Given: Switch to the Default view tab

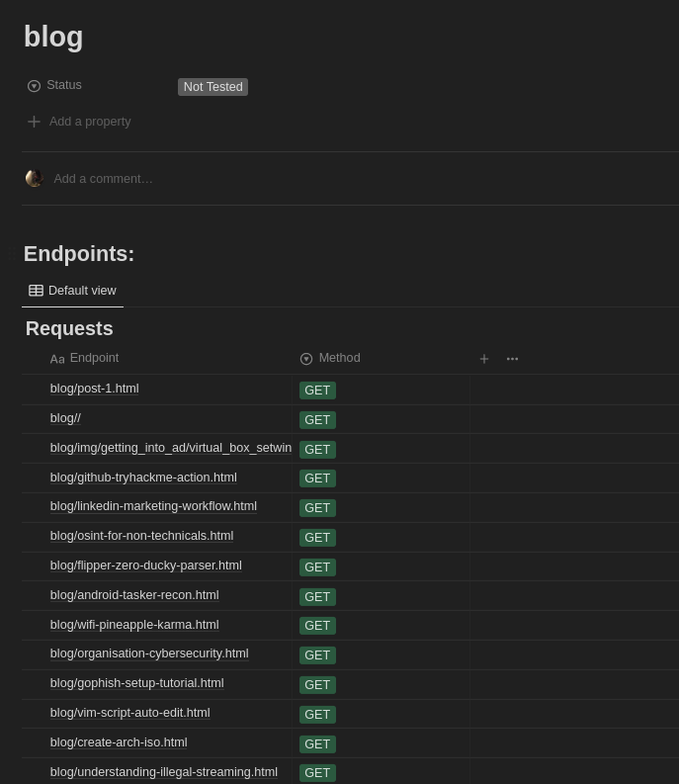Looking at the screenshot, I should (73, 291).
